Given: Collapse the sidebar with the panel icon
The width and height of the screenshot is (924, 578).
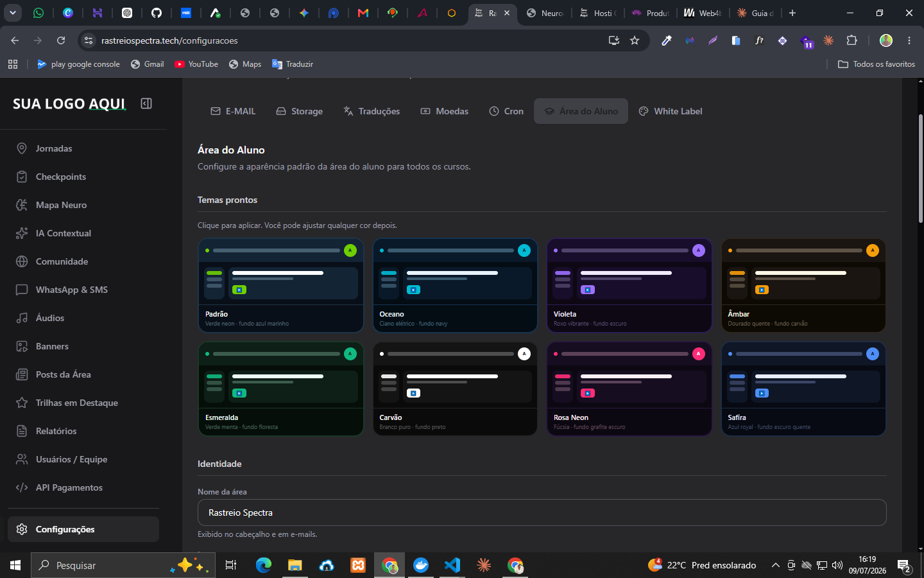Looking at the screenshot, I should [x=146, y=103].
